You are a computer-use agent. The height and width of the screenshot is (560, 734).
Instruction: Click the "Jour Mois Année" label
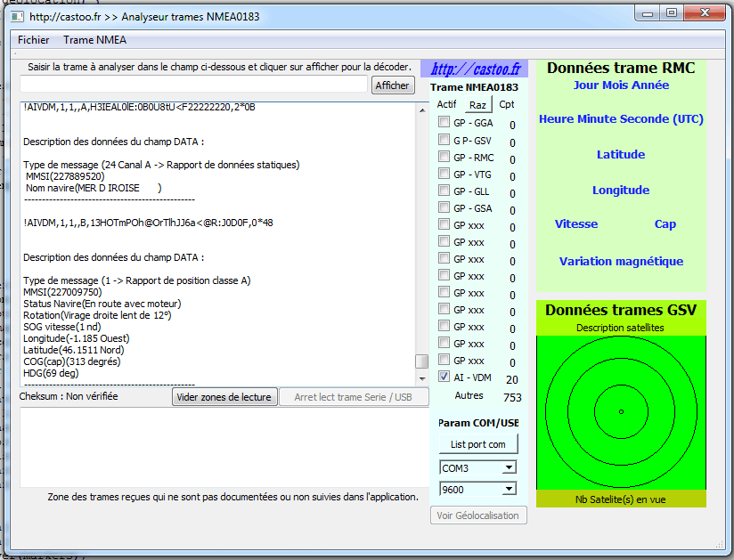click(x=621, y=85)
